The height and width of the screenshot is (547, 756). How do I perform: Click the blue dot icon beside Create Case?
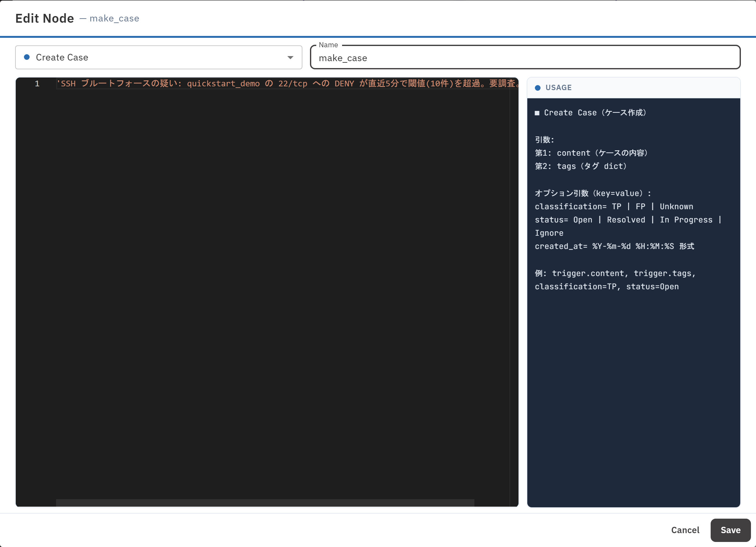[27, 57]
